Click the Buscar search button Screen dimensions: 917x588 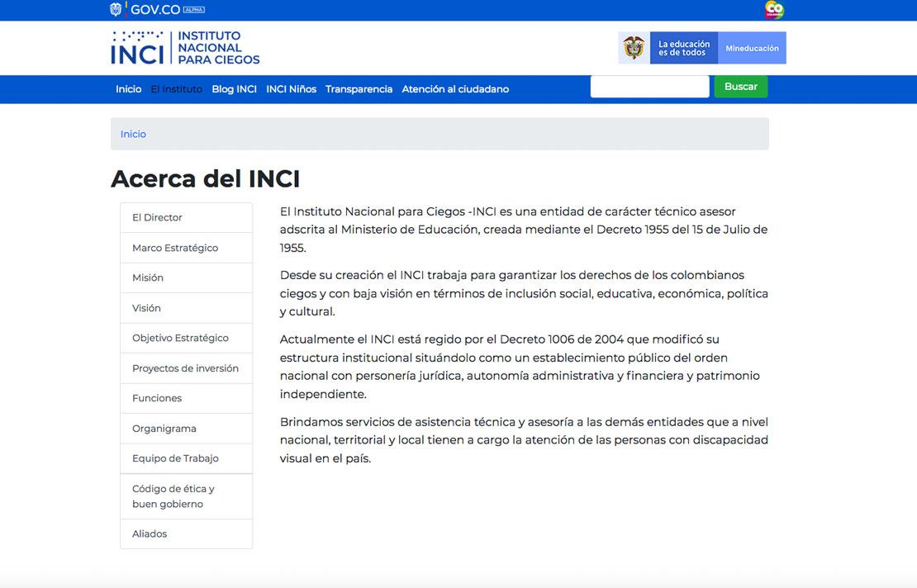[x=740, y=86]
